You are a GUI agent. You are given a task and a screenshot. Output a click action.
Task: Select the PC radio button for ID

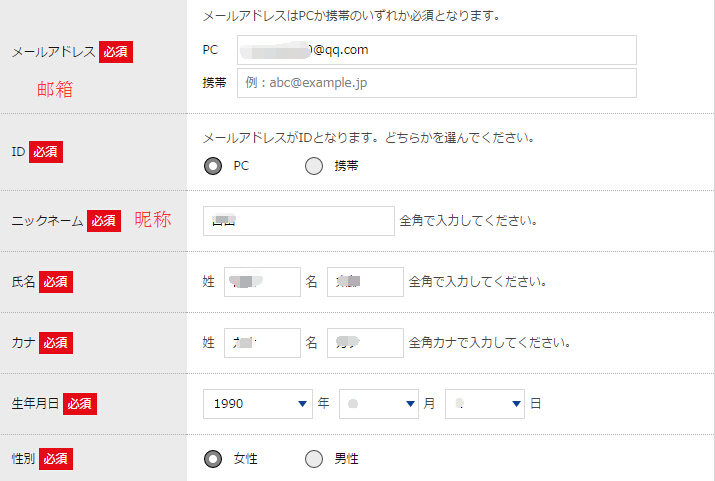[x=213, y=166]
